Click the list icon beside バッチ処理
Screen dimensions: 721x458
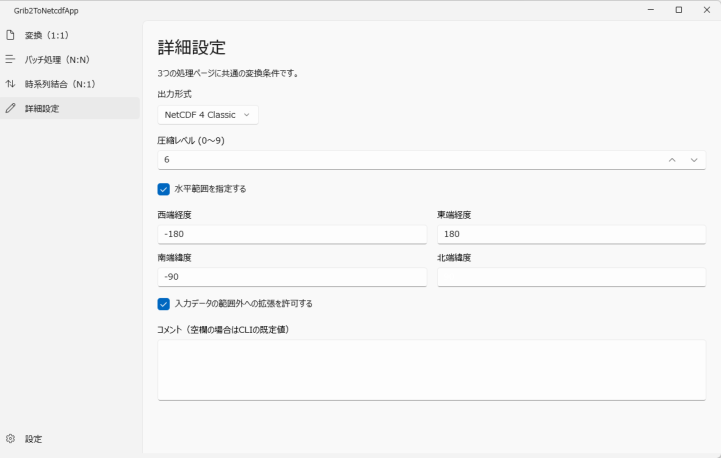click(x=10, y=60)
